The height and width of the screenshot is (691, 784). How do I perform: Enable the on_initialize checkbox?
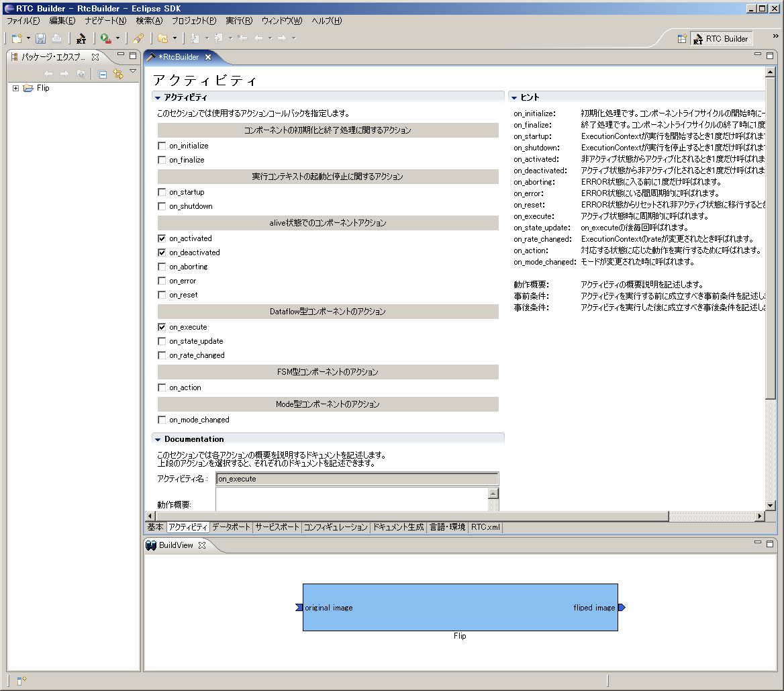[x=162, y=145]
